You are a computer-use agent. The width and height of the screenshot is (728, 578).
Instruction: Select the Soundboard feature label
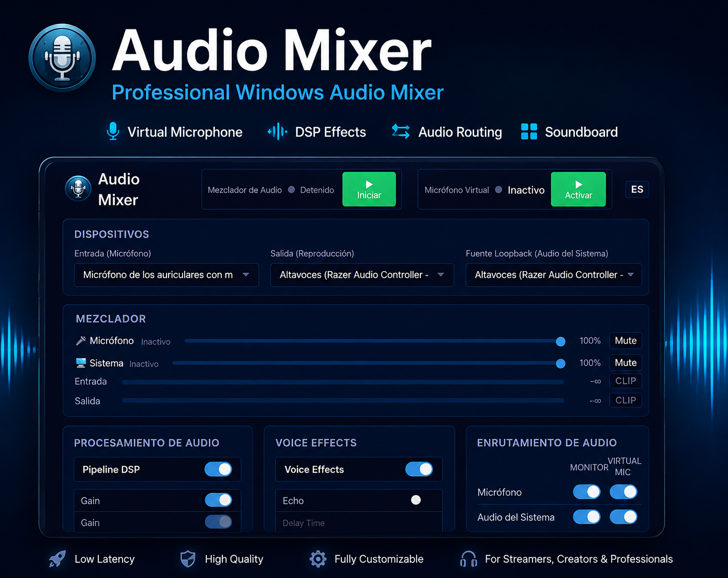(581, 132)
